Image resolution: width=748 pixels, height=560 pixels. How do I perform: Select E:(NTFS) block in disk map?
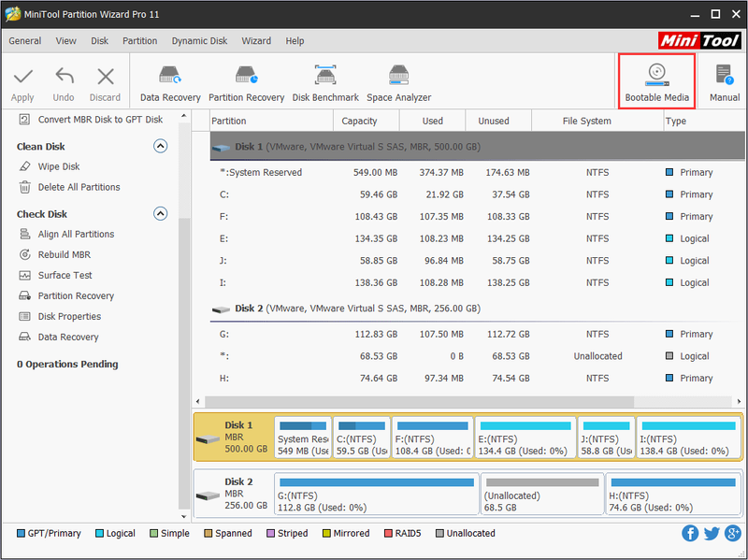tap(525, 438)
